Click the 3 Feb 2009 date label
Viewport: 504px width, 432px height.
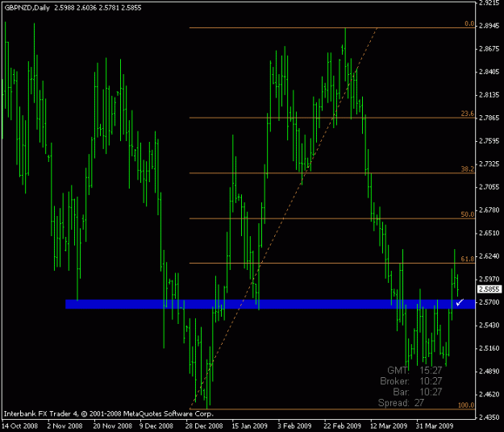click(x=295, y=426)
